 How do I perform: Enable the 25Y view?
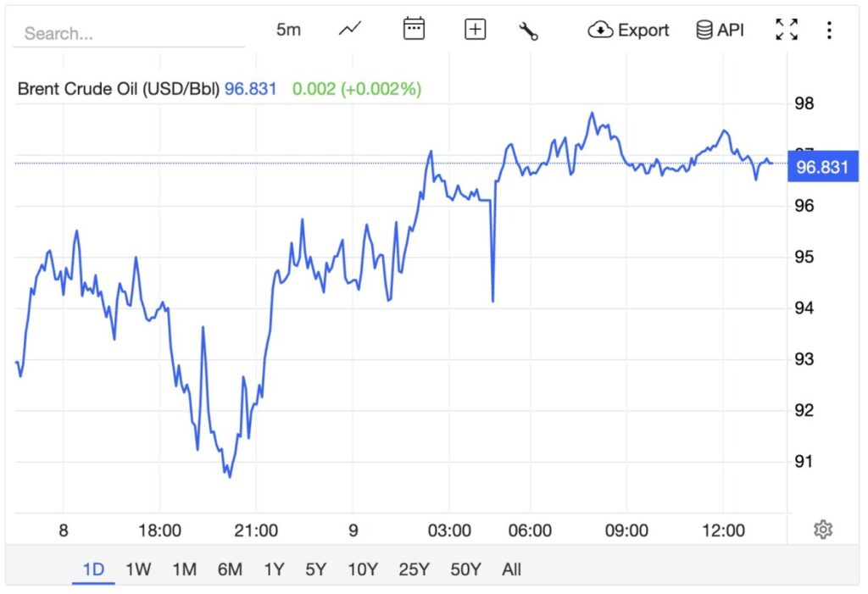(413, 569)
